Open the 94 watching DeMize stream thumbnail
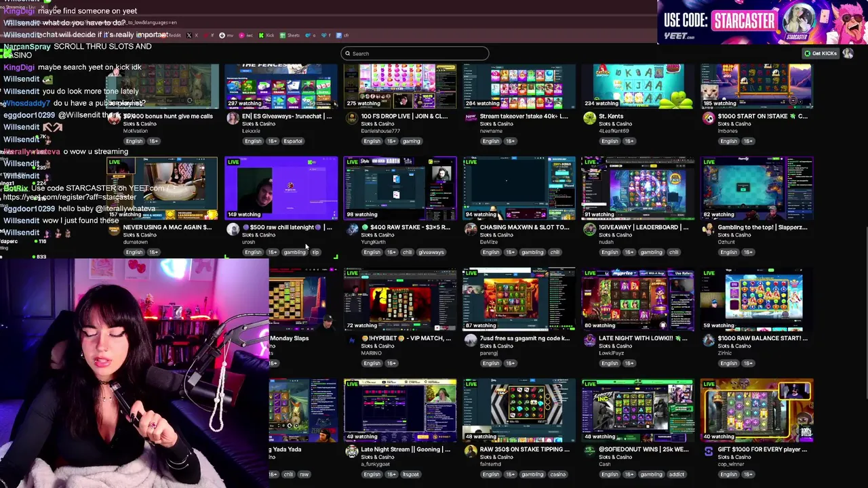This screenshot has width=868, height=488. (519, 188)
